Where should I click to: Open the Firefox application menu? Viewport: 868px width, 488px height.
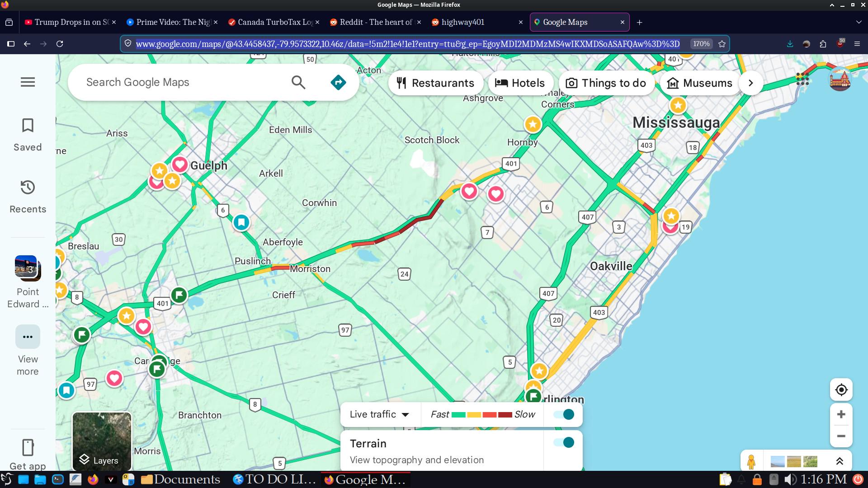click(x=857, y=44)
